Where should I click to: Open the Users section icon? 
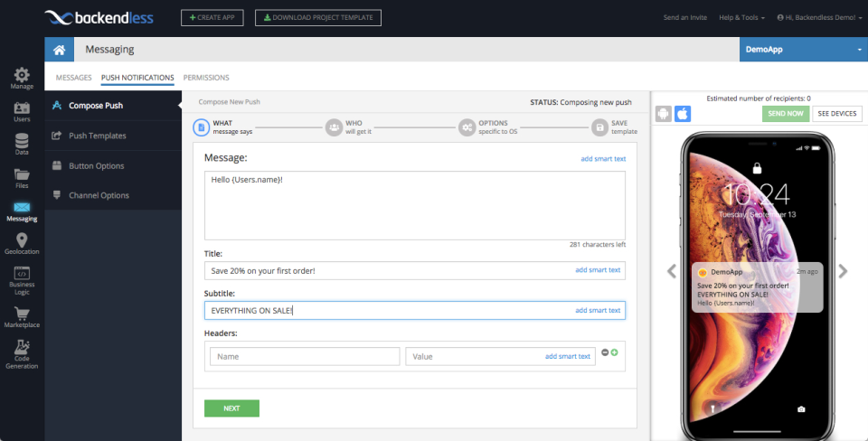point(22,108)
